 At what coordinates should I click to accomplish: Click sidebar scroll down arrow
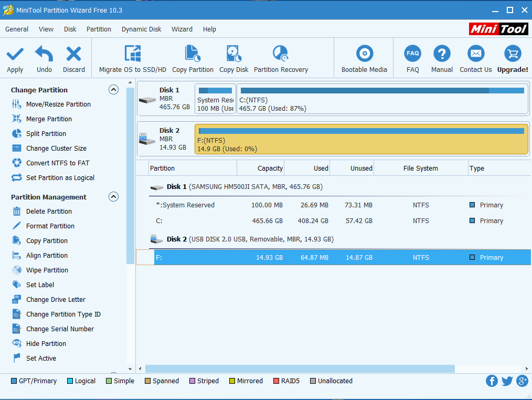[130, 369]
